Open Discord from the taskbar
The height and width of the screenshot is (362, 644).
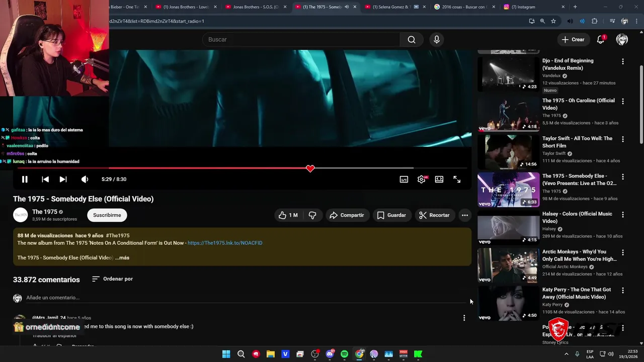click(330, 354)
